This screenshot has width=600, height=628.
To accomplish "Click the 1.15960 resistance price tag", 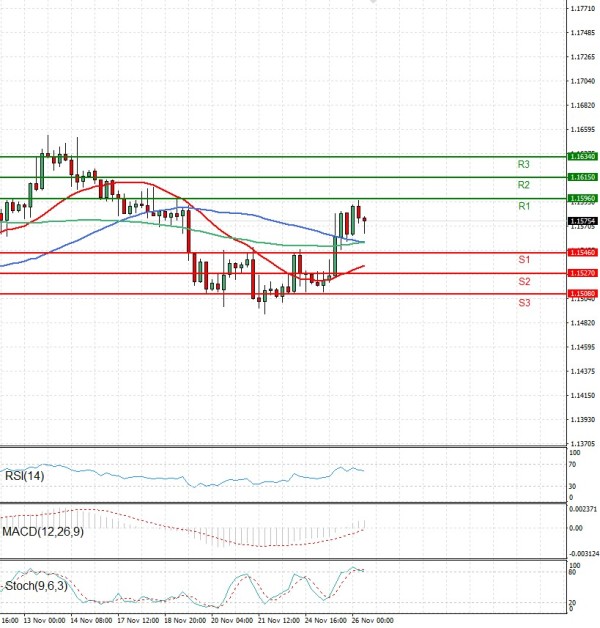I will point(582,199).
